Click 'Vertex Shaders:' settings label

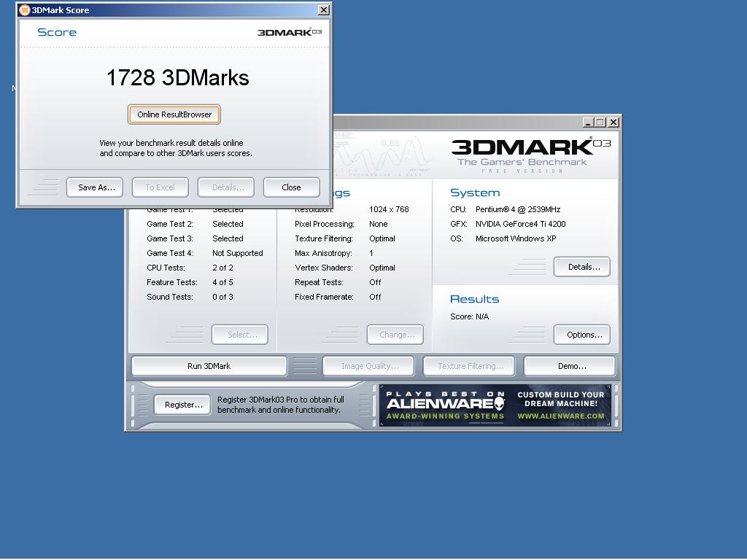tap(324, 268)
